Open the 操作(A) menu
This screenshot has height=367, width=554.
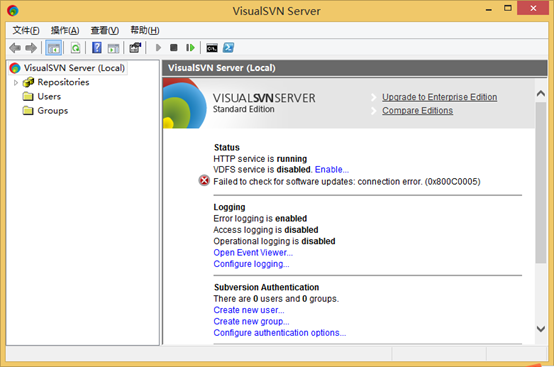(x=65, y=30)
